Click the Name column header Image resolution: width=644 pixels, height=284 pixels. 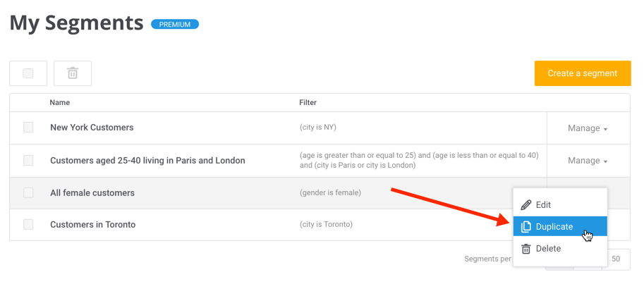[59, 103]
